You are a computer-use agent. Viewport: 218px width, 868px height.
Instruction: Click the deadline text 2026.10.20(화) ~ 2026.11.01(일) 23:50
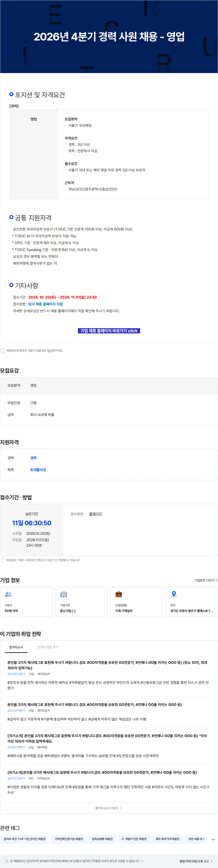[63, 297]
